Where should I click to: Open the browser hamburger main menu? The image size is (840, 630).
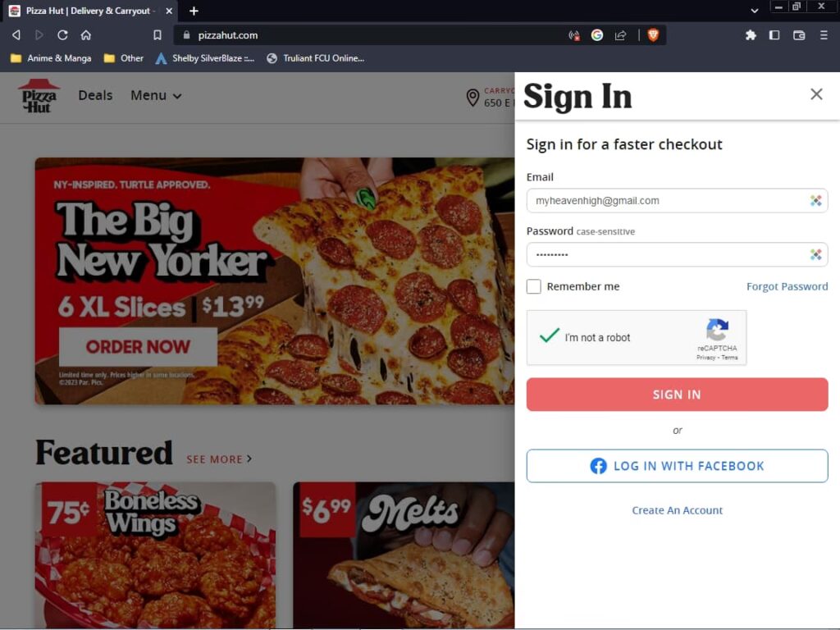(824, 35)
